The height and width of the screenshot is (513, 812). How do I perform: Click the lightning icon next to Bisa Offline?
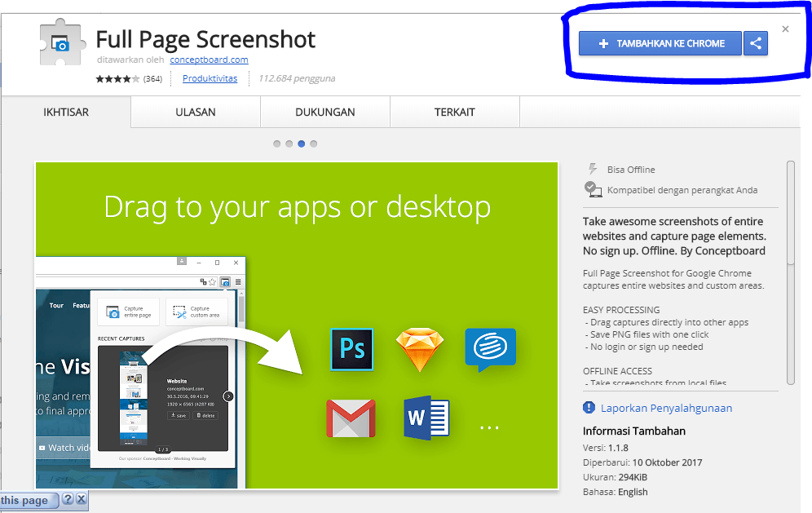(x=591, y=169)
